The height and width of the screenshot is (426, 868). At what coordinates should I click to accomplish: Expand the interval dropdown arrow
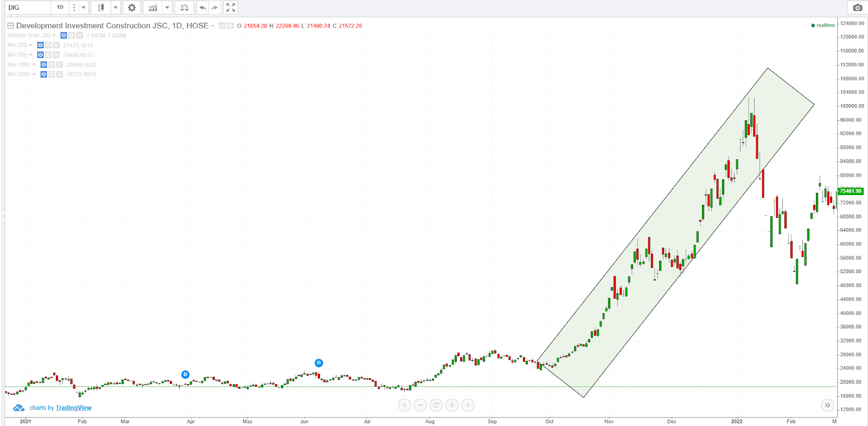tap(84, 8)
